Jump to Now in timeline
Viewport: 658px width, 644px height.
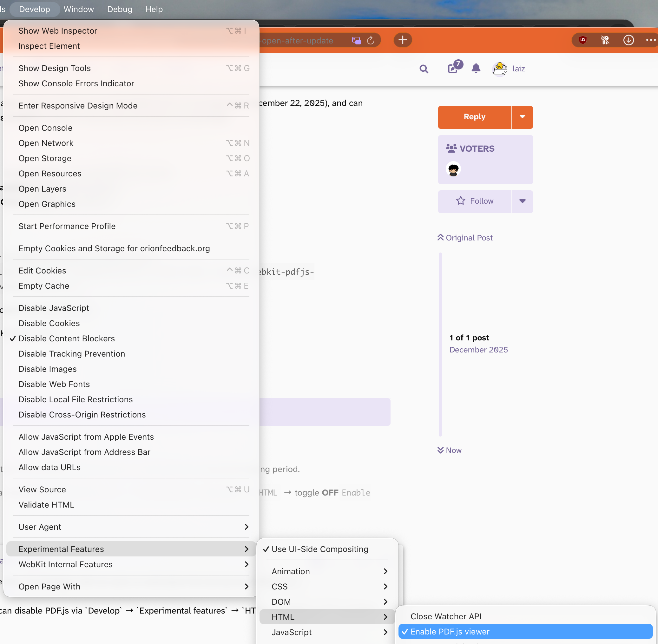click(449, 450)
